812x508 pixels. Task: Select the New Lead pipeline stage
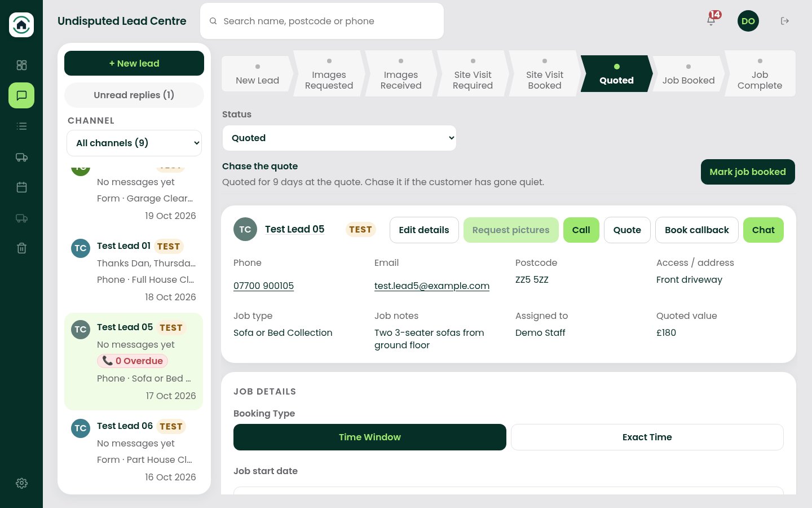[x=257, y=74]
